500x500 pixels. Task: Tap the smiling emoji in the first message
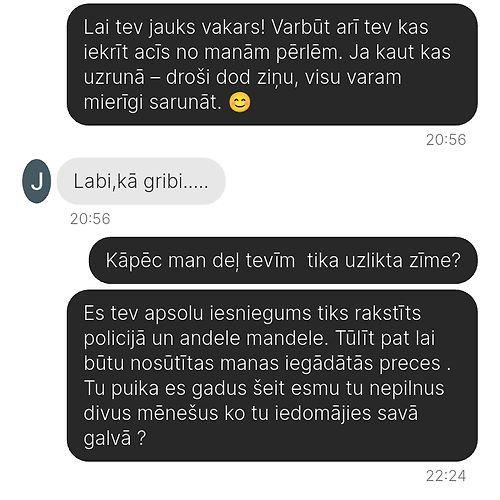click(240, 103)
